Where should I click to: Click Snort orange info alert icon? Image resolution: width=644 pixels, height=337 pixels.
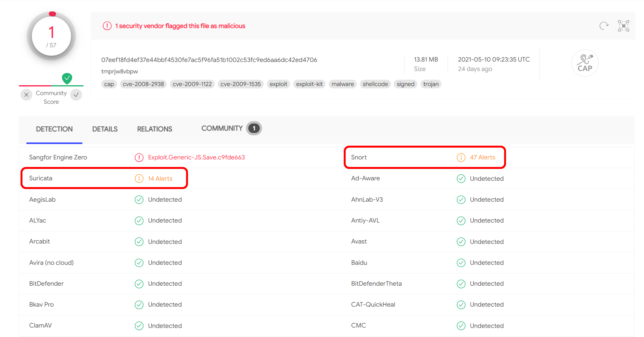[x=461, y=157]
